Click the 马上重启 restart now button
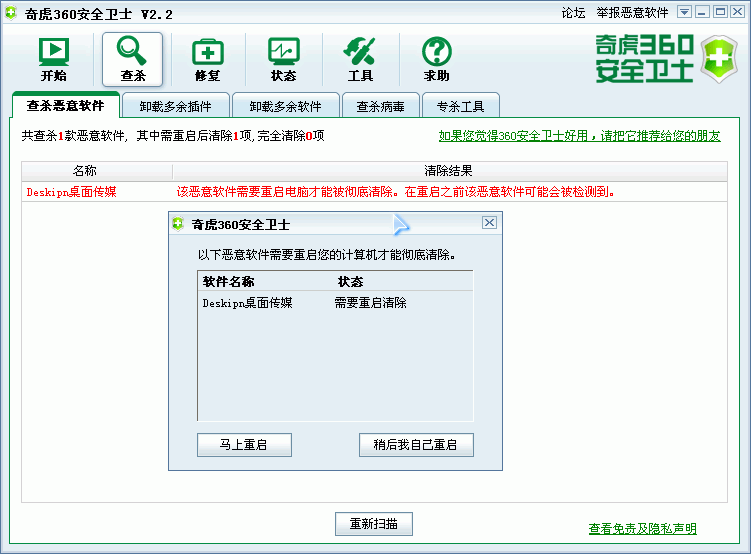 [244, 445]
